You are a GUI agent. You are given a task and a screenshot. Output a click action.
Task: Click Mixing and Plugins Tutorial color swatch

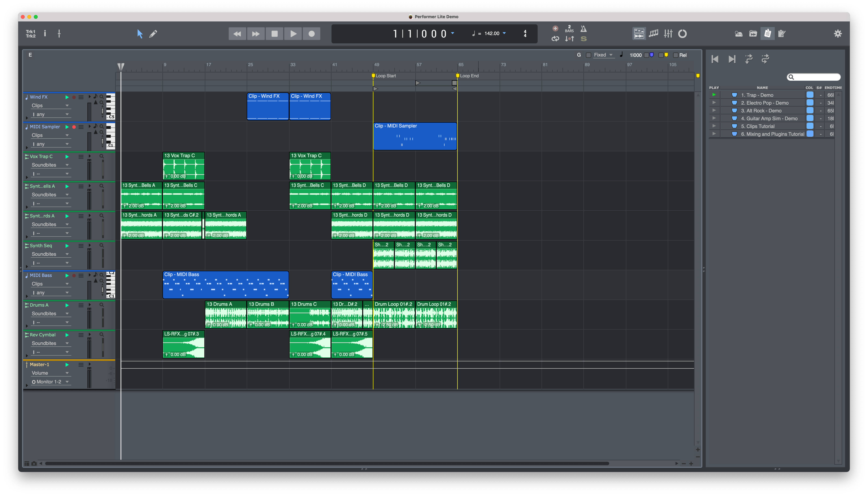click(810, 134)
